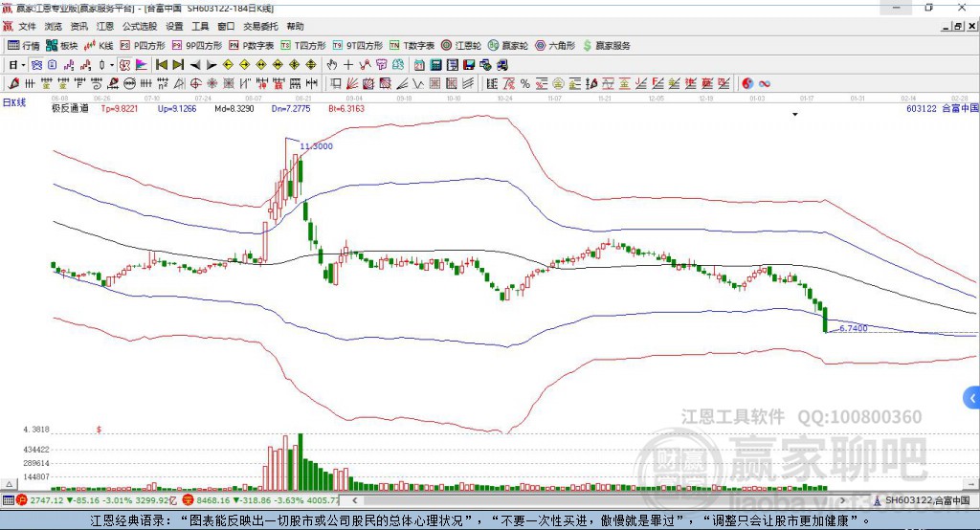Open the 9T四方形 tool

358,46
